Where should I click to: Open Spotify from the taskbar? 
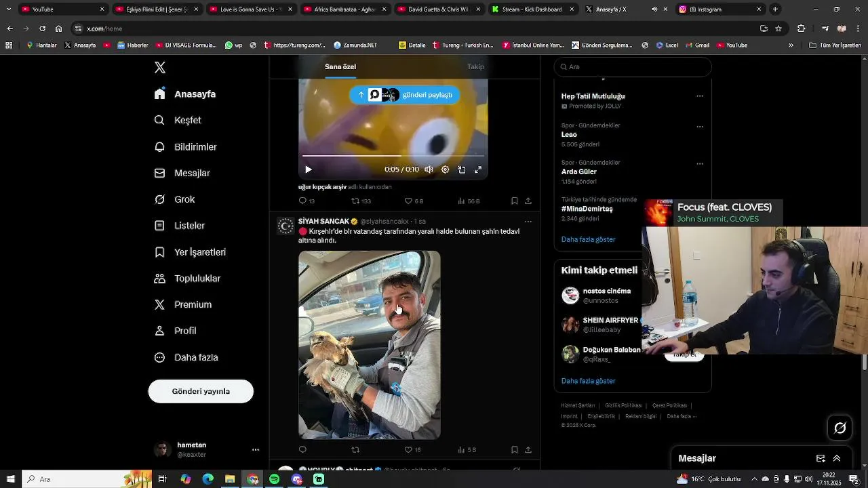click(274, 479)
